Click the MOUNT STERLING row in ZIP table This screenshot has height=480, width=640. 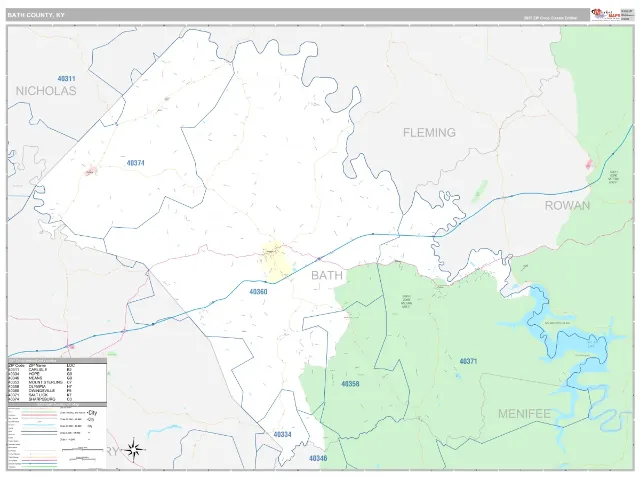click(57, 382)
